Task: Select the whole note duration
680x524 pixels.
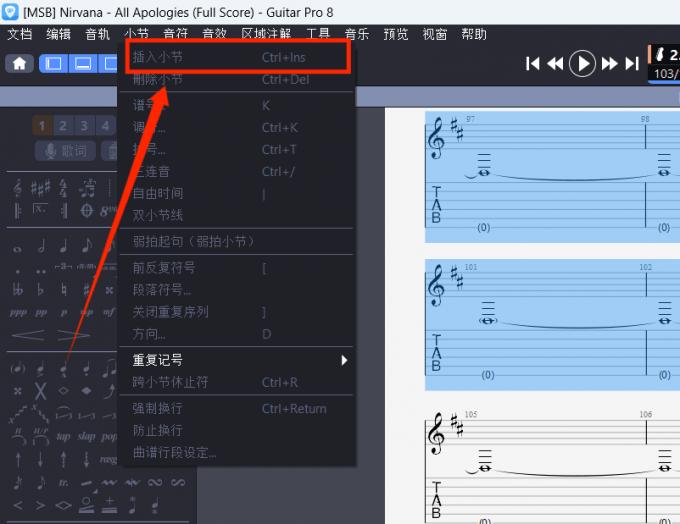Action: pyautogui.click(x=17, y=249)
